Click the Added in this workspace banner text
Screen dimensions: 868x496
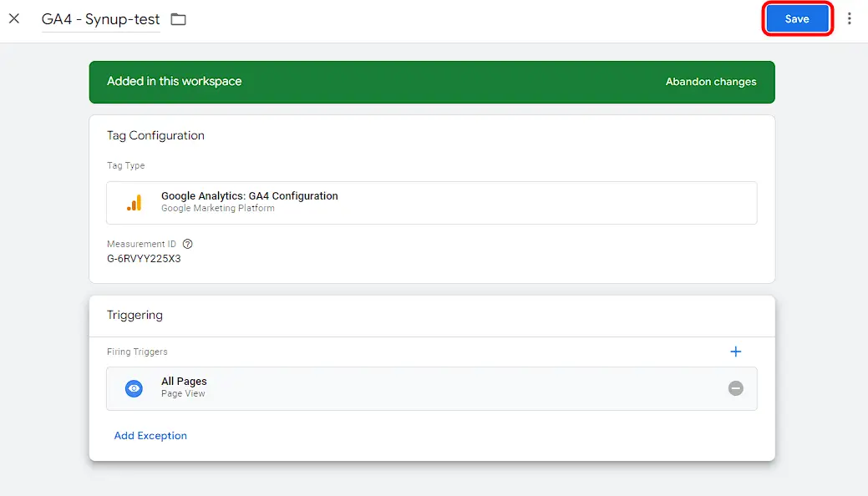[x=175, y=81]
